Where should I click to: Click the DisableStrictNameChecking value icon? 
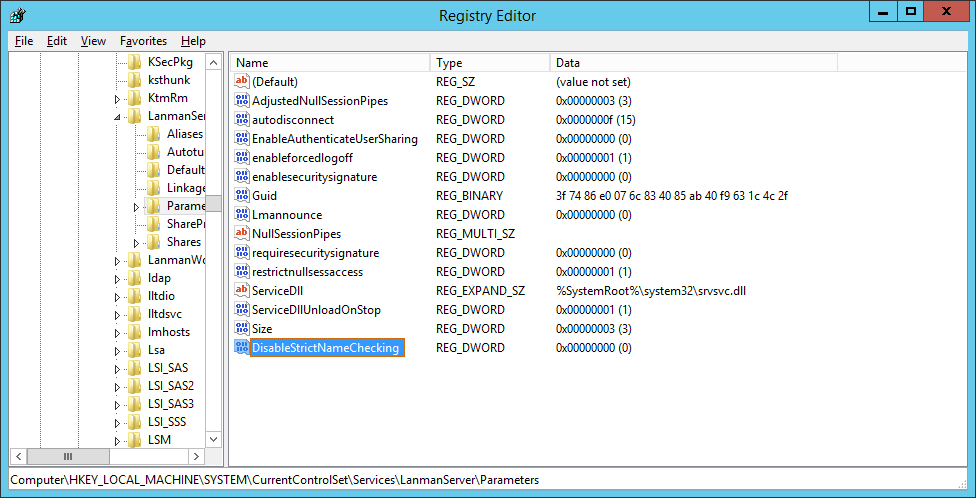241,348
